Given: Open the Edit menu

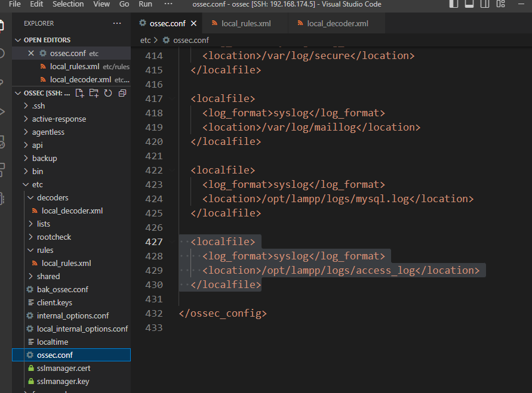Looking at the screenshot, I should pos(36,4).
